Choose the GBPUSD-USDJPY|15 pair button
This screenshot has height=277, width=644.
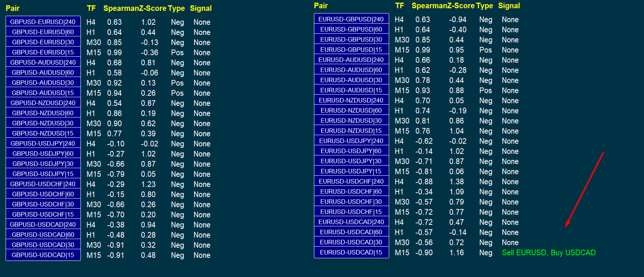coord(43,174)
